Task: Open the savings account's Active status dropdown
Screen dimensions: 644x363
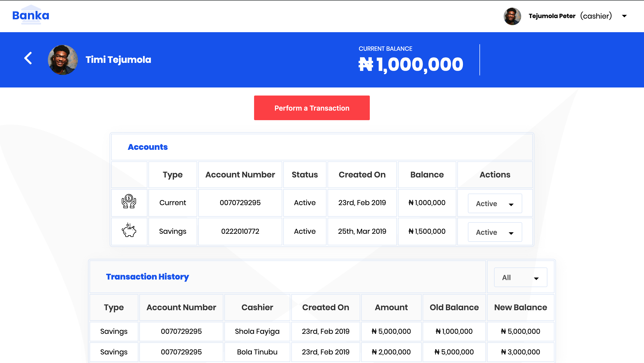Action: [495, 232]
